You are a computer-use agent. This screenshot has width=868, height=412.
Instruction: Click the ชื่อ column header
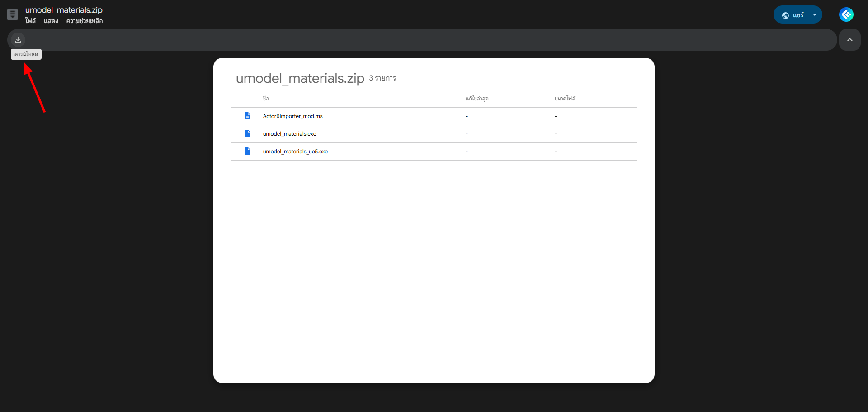(266, 99)
